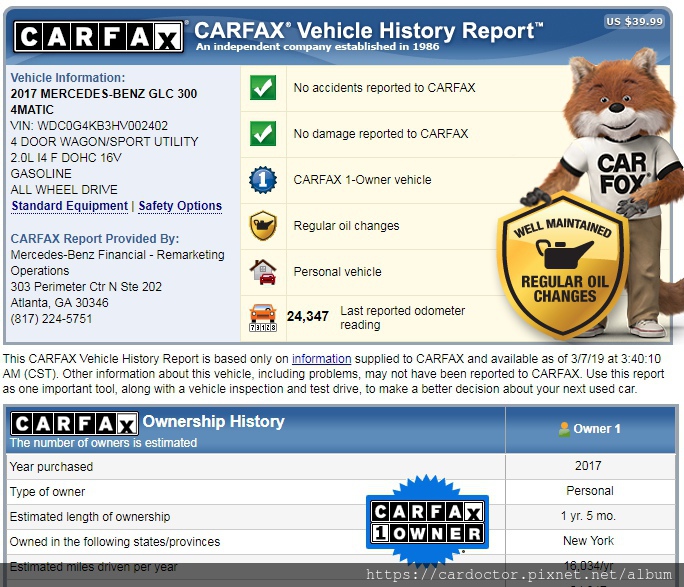Click the Well Maintained Regular Oil Changes shield
The image size is (684, 587).
pyautogui.click(x=564, y=264)
